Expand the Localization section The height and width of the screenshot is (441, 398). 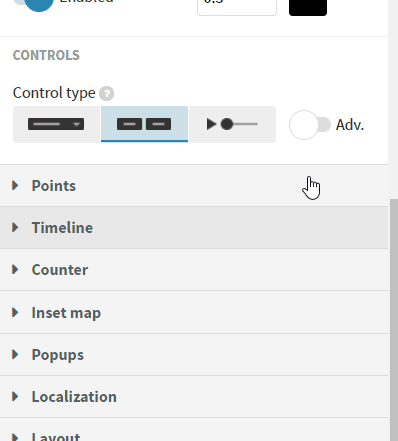[x=194, y=397]
